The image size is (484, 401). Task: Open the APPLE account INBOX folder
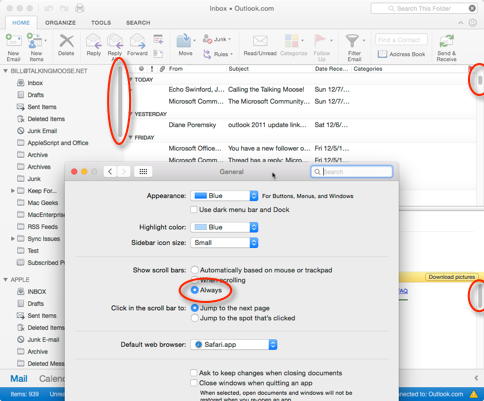(37, 292)
